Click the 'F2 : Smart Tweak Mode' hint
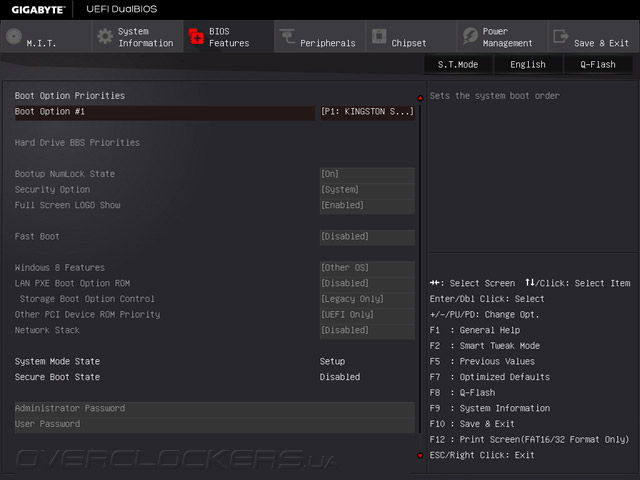640x480 pixels. point(484,346)
